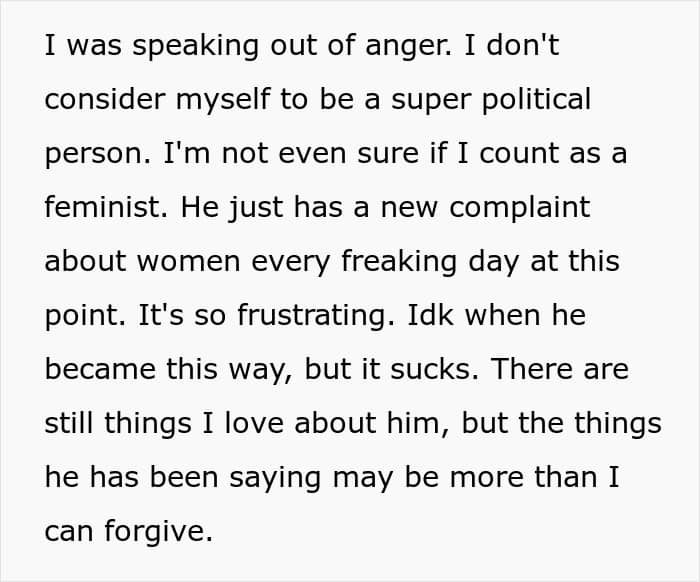Click the word "political"
The image size is (700, 582).
536,100
